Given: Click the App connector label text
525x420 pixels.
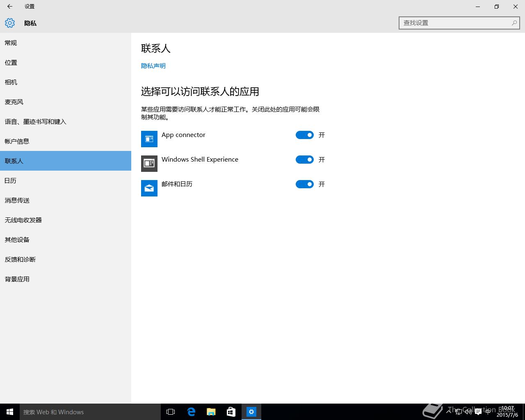Looking at the screenshot, I should pos(183,135).
